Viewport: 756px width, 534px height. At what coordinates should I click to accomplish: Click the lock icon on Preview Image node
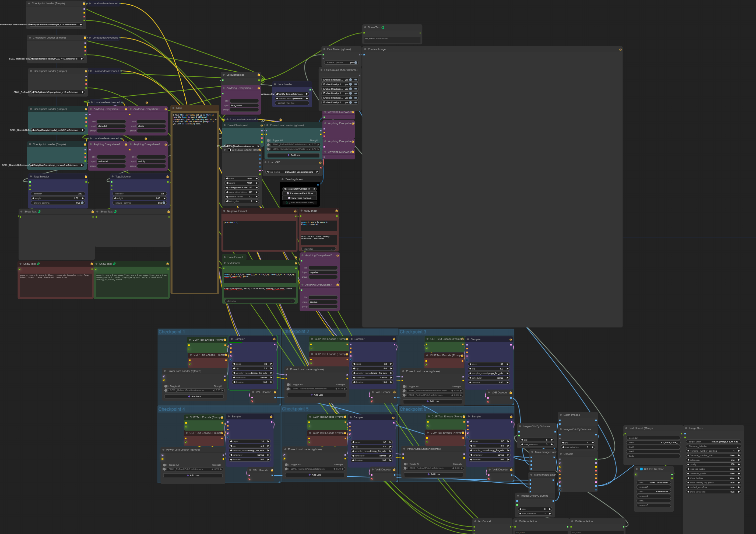(x=620, y=49)
